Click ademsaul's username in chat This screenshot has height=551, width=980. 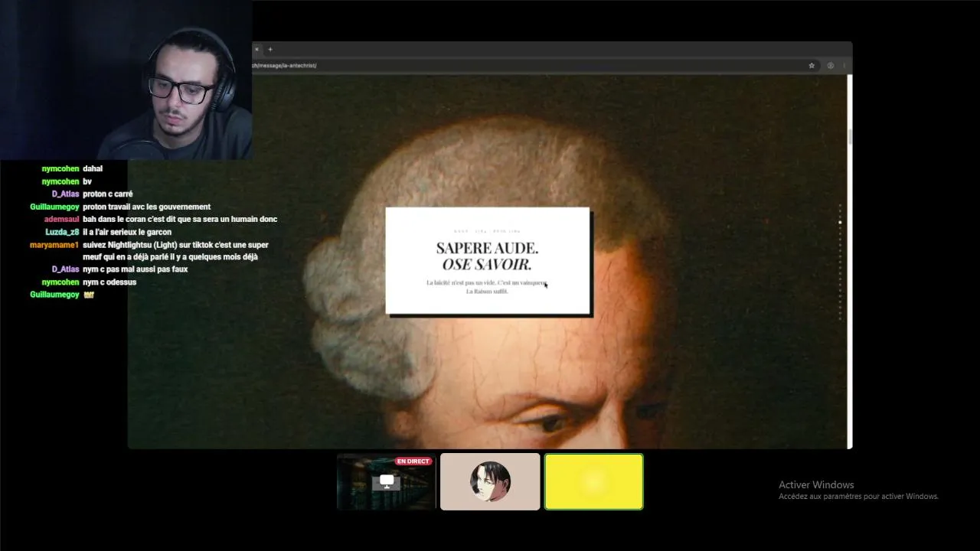click(x=61, y=220)
